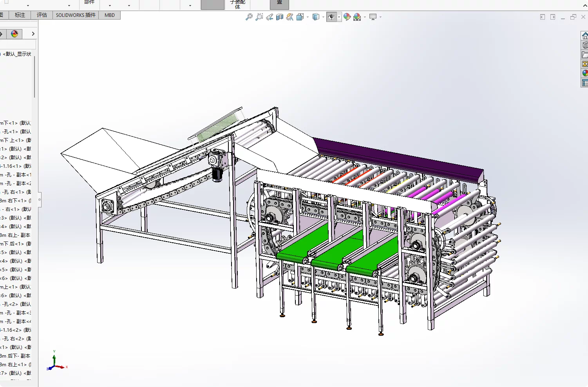Switch to the 评估 tab
588x387 pixels.
point(42,15)
